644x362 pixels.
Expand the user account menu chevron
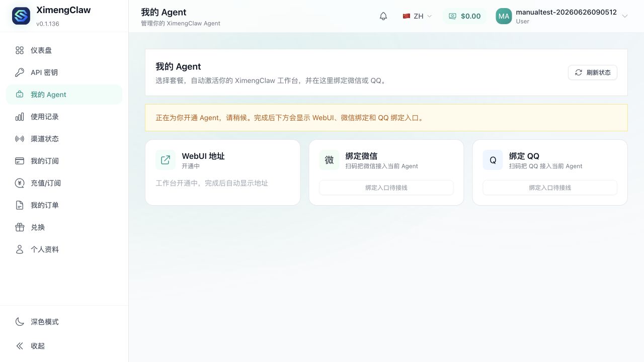click(625, 16)
